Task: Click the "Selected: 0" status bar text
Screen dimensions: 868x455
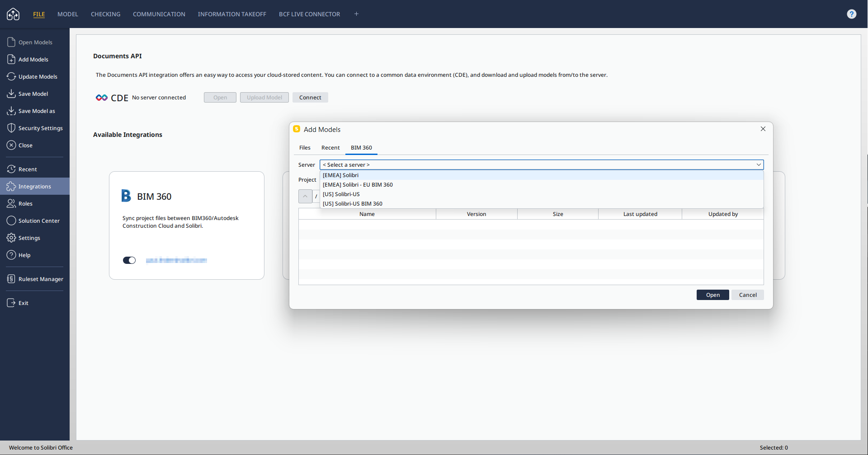Action: point(774,448)
